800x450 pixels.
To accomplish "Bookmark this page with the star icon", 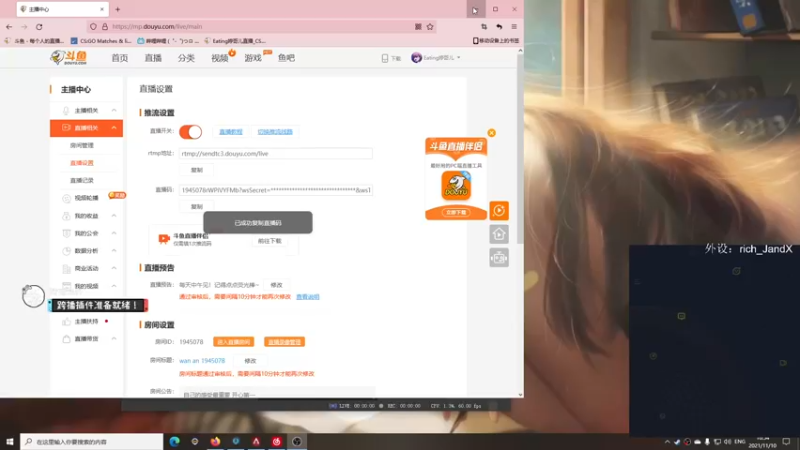I will tap(430, 27).
